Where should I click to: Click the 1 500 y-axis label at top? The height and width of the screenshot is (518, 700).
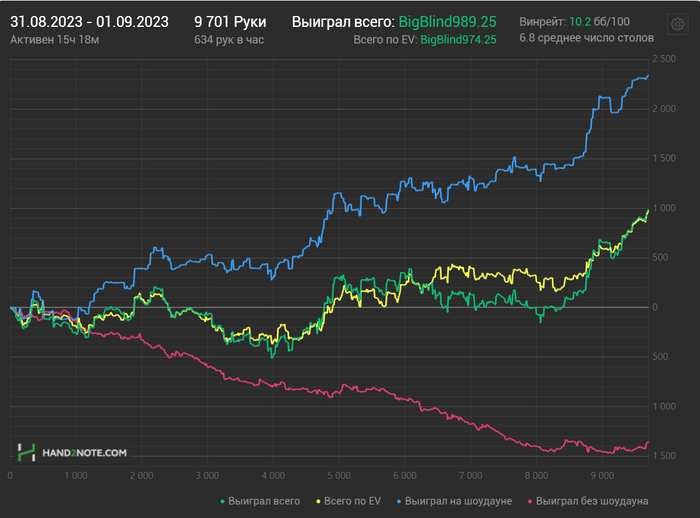[x=664, y=158]
